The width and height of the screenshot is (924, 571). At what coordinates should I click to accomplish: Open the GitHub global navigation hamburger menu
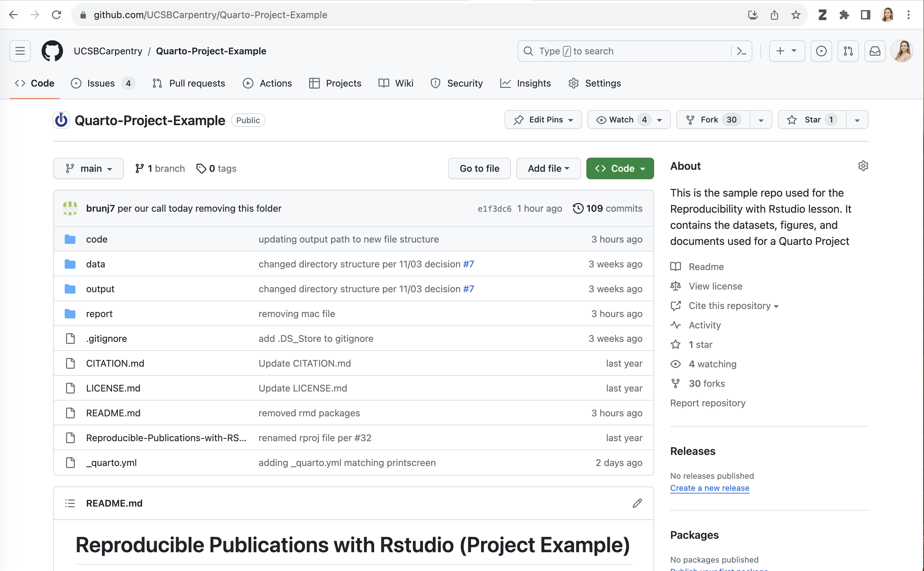click(20, 51)
